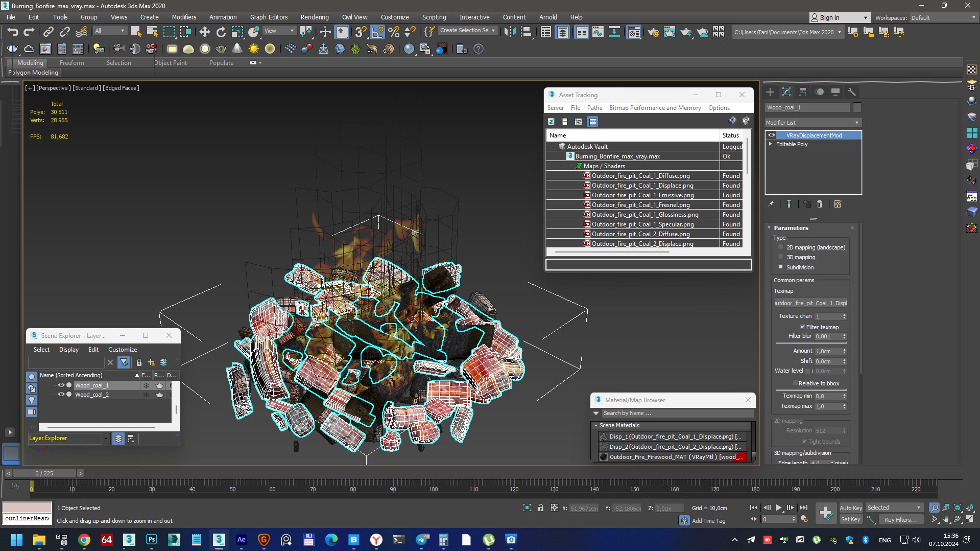Open the Layer Explorer dropdown
Viewport: 980px width, 551px height.
(106, 439)
